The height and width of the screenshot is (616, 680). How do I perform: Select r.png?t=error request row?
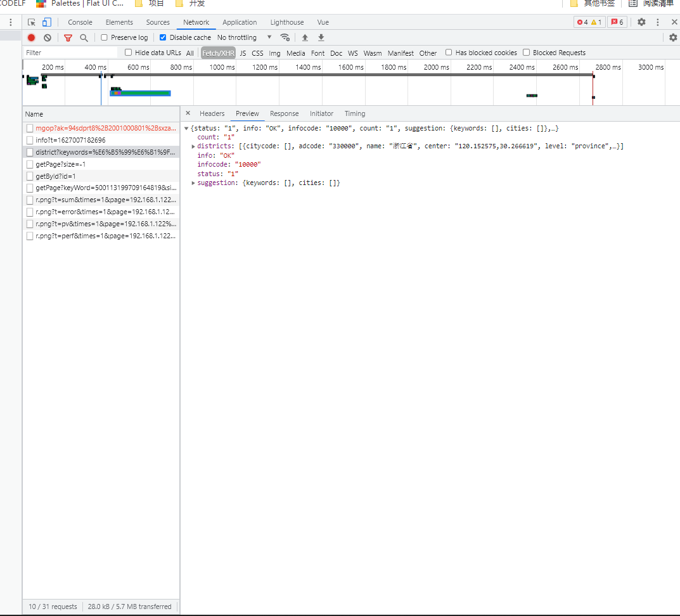pyautogui.click(x=101, y=212)
